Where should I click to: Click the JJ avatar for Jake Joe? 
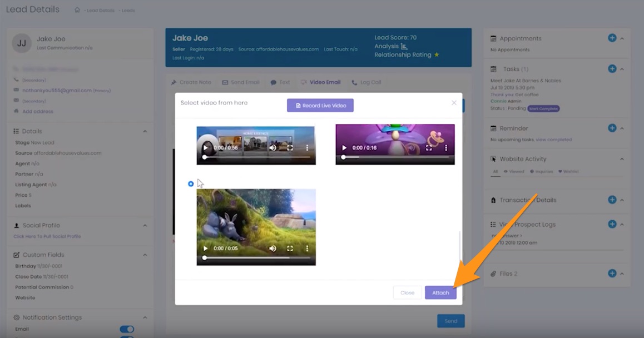tap(22, 43)
